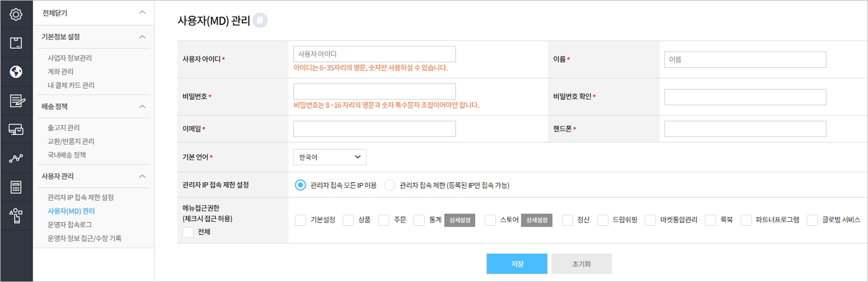Open the statistics line graph icon
Viewport: 868px width, 282px height.
point(16,159)
